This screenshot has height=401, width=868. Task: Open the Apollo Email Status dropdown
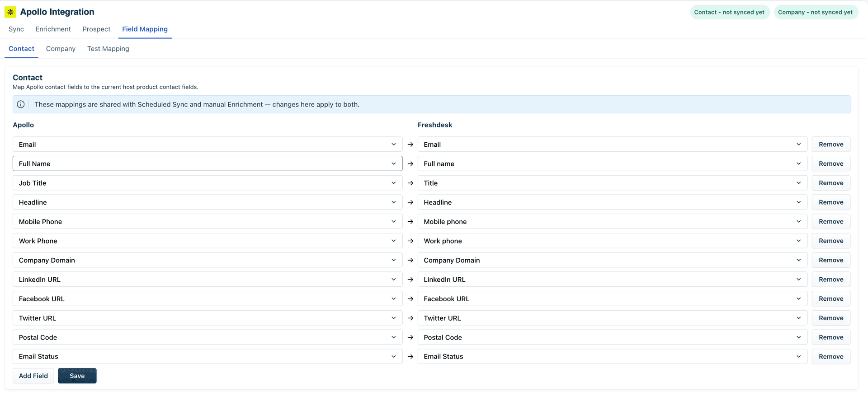click(x=208, y=356)
